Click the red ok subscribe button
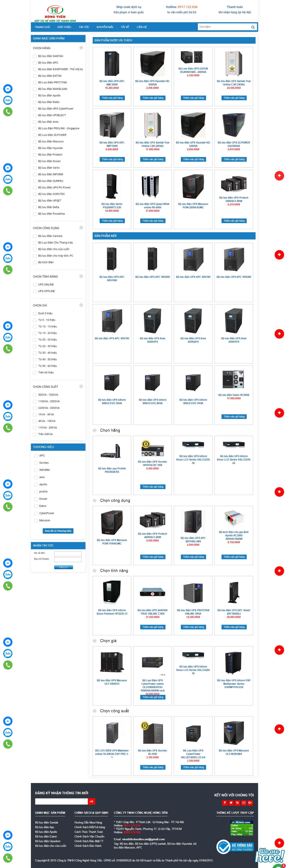This screenshot has height=868, width=289. click(91, 801)
